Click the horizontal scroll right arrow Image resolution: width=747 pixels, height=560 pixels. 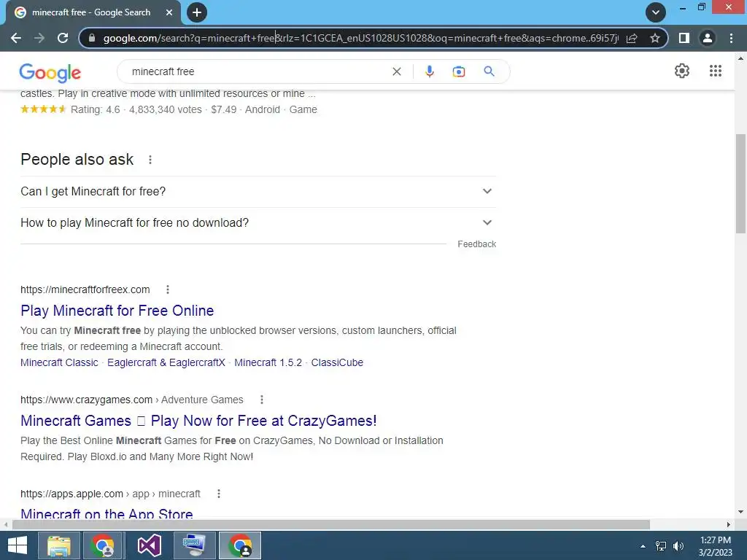[729, 524]
